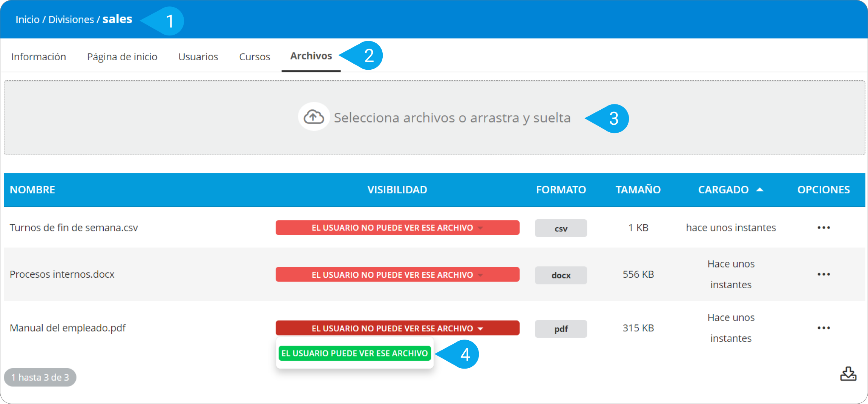Collapse visibility dropdown for Manual del empleado.pdf
The width and height of the screenshot is (868, 404).
click(x=397, y=328)
